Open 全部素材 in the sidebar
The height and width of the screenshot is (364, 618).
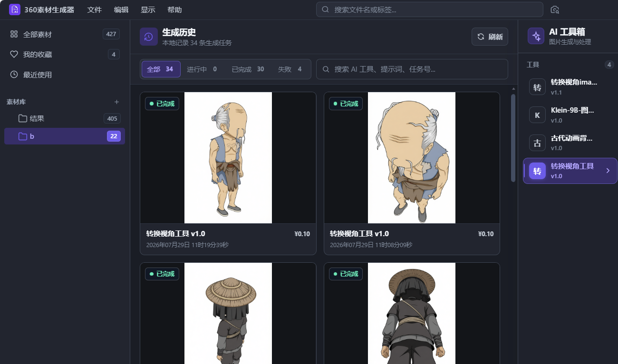pyautogui.click(x=65, y=34)
